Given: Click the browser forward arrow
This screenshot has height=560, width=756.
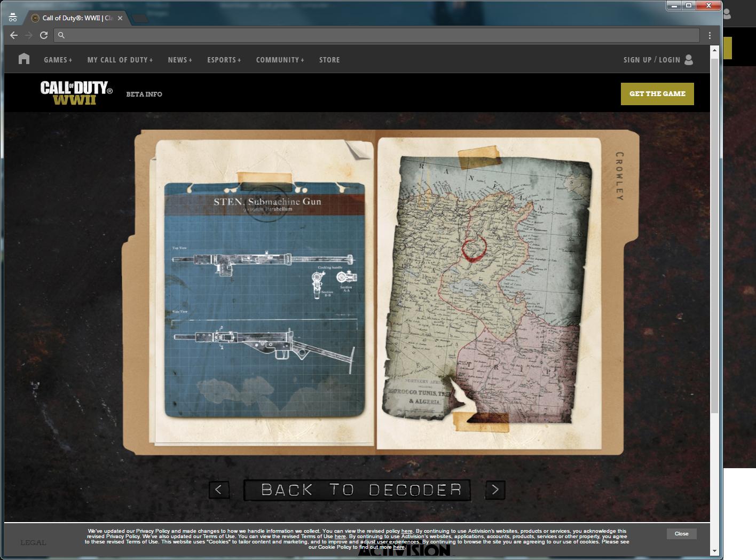Looking at the screenshot, I should (29, 35).
